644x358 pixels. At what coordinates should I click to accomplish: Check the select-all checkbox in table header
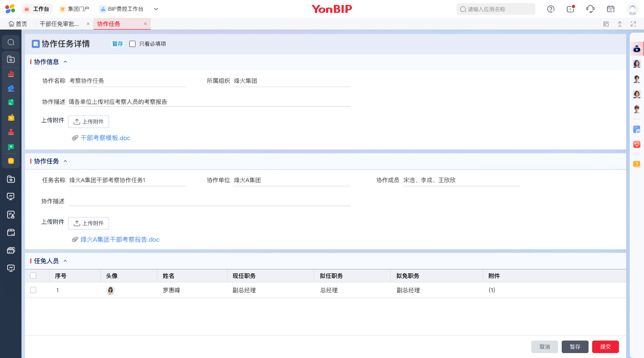pos(33,276)
